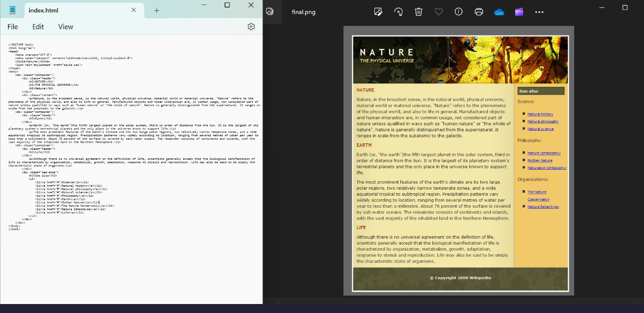
Task: Open the gallery view icon beside final.png
Action: point(269,11)
